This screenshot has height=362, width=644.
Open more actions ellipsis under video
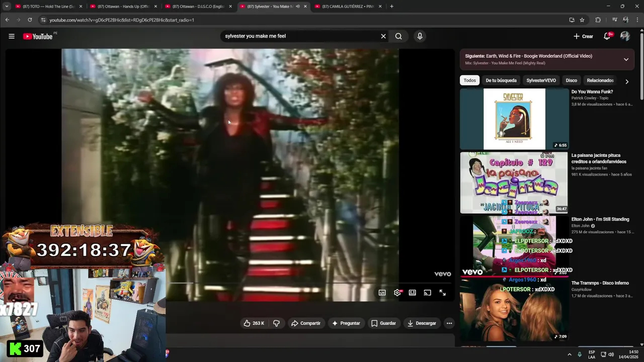coord(449,323)
